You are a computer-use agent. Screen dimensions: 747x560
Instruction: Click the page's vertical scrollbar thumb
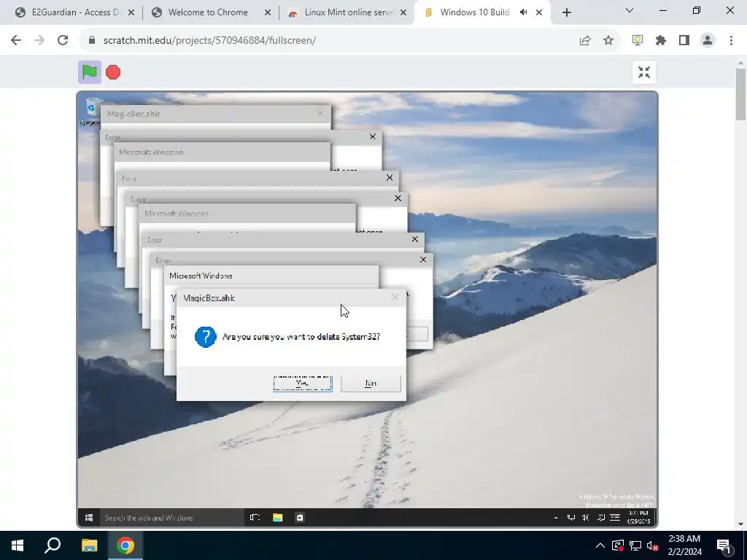[x=741, y=94]
